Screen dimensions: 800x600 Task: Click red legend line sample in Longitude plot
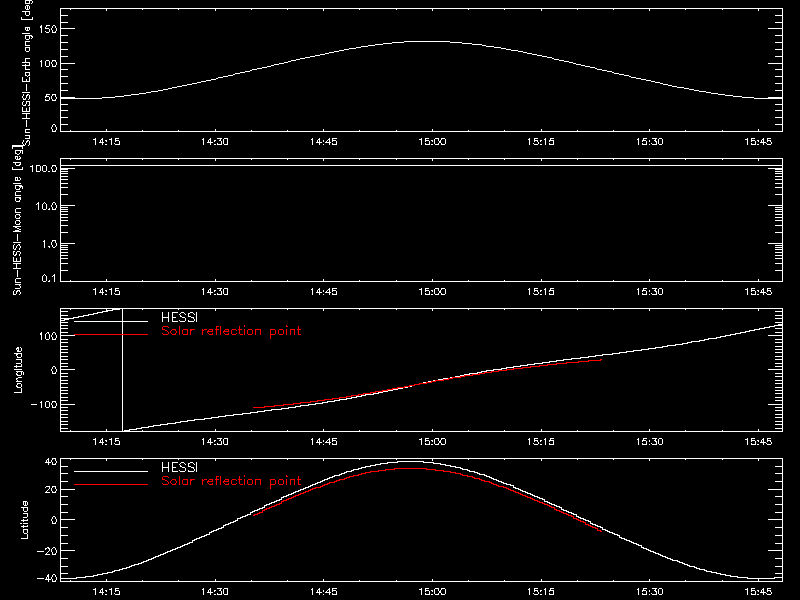(x=111, y=335)
